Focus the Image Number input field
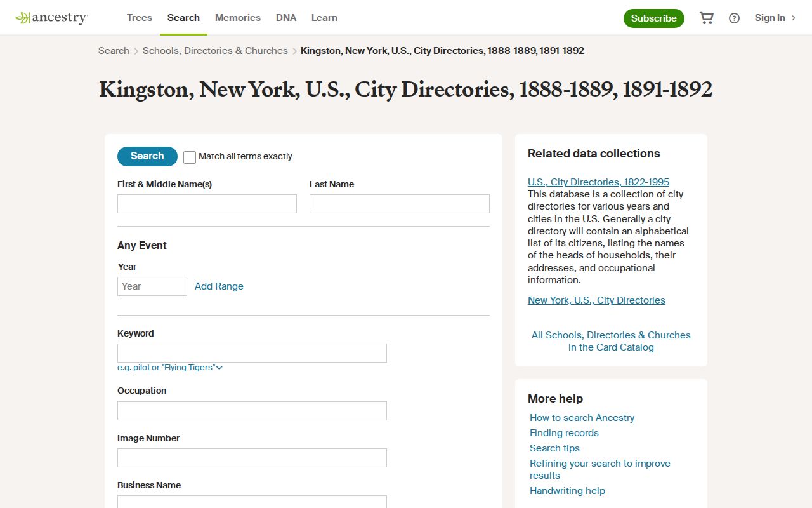 pyautogui.click(x=252, y=458)
